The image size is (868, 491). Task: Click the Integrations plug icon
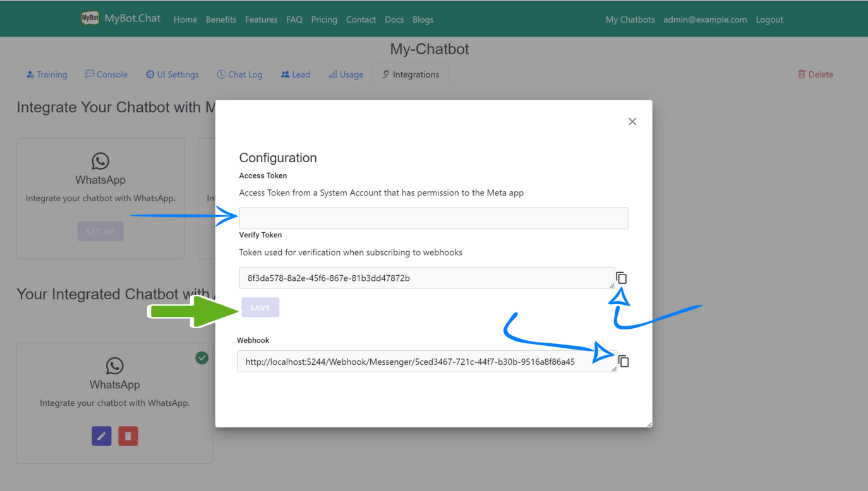coord(385,74)
